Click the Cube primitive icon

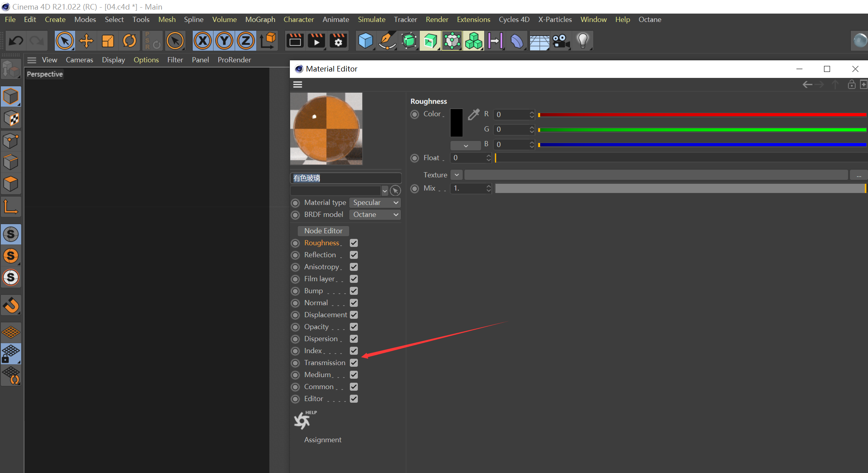[365, 41]
